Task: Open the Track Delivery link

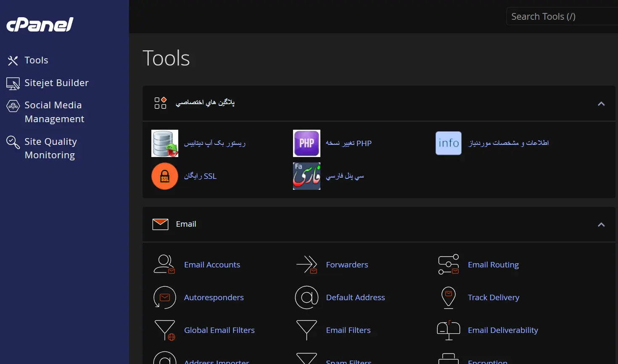Action: pos(494,297)
